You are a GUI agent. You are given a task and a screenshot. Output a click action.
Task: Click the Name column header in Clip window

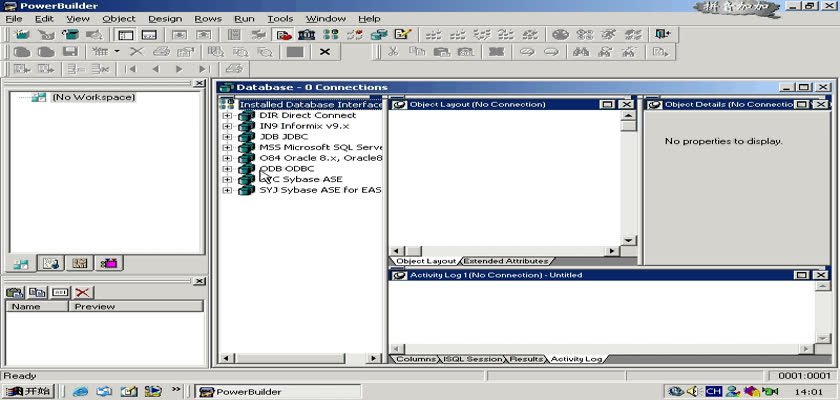37,306
